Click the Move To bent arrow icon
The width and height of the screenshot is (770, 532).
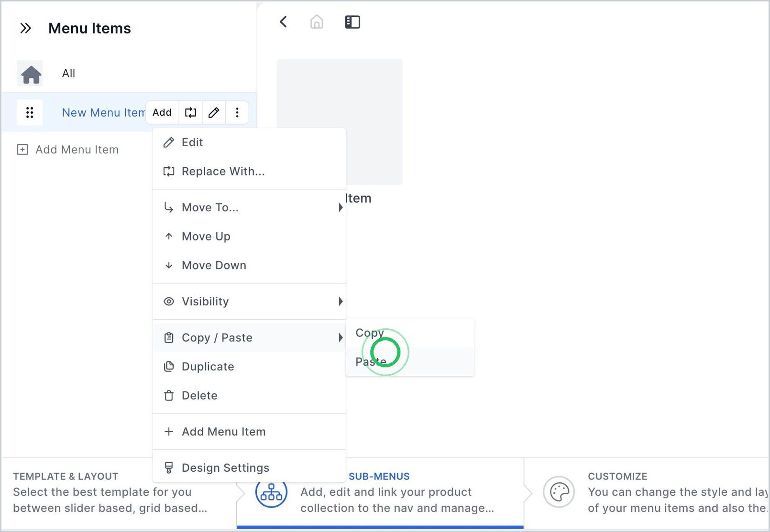(x=169, y=207)
